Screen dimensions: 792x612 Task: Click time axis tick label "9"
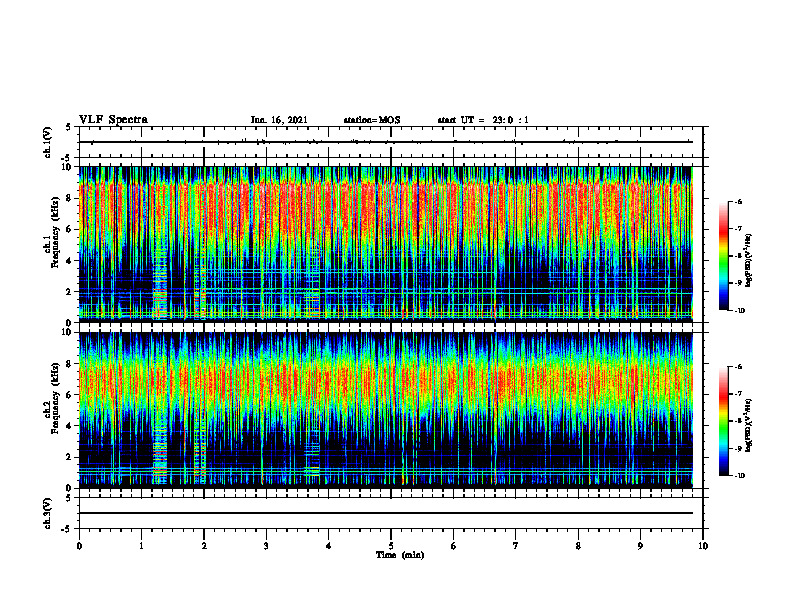click(x=640, y=546)
